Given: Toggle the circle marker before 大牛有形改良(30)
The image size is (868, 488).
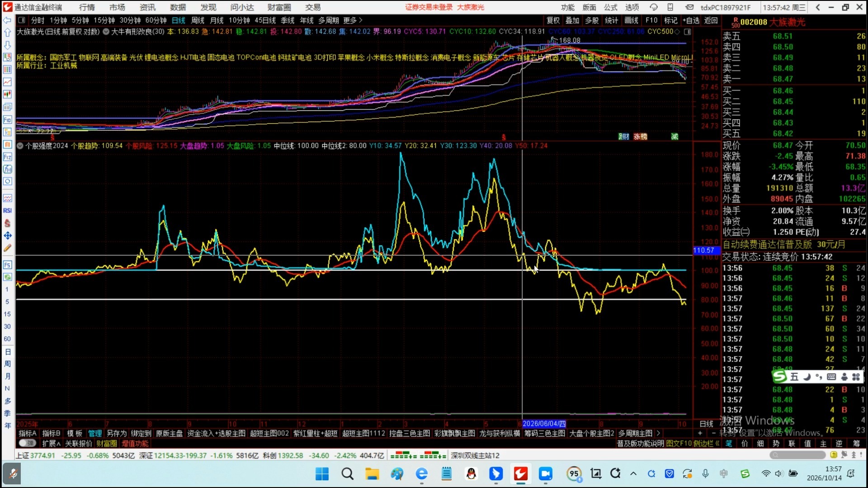Looking at the screenshot, I should 106,32.
